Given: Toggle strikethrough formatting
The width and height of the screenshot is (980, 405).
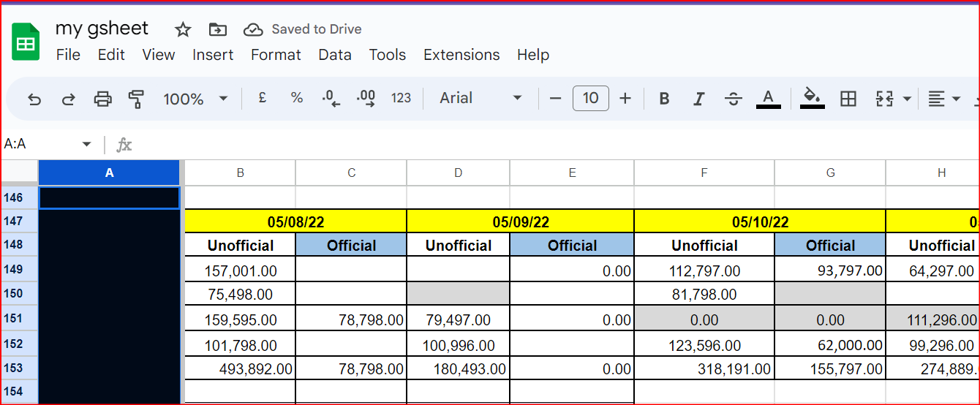Looking at the screenshot, I should (733, 99).
